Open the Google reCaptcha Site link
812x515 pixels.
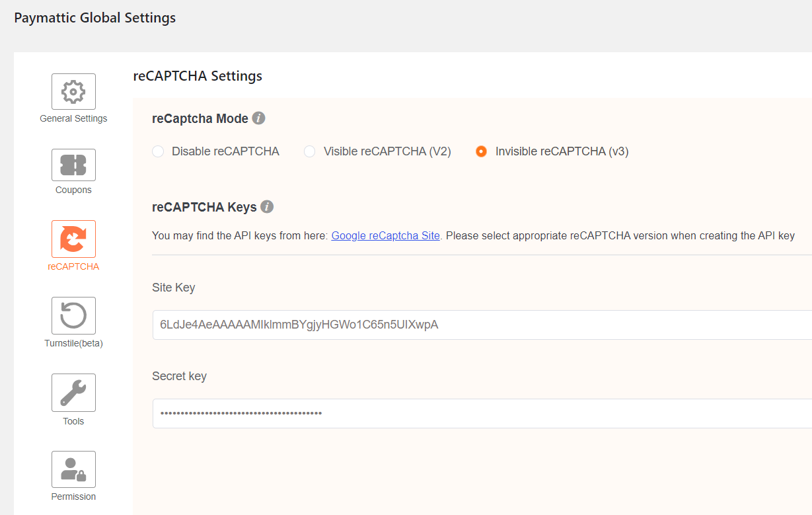coord(385,235)
